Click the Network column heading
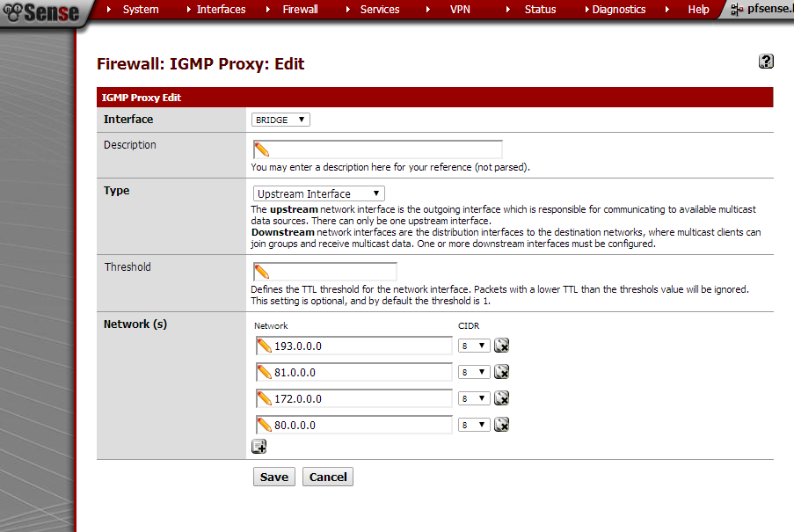Image resolution: width=794 pixels, height=532 pixels. pyautogui.click(x=271, y=326)
